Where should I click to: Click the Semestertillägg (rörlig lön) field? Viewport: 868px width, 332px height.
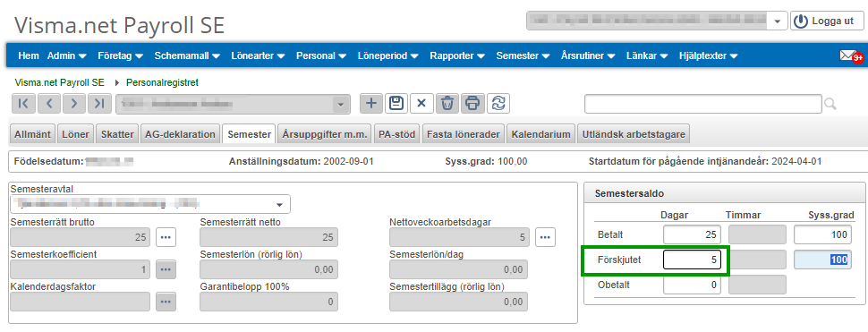[458, 302]
